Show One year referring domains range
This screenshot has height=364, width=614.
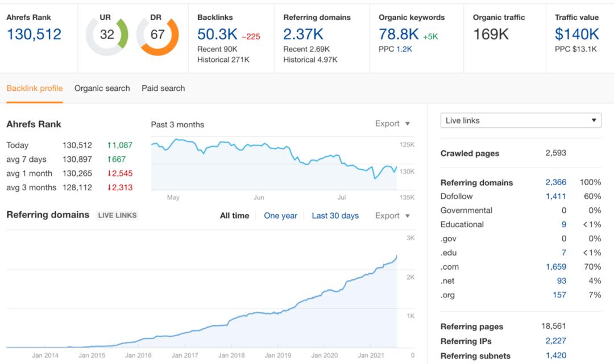[x=280, y=216]
